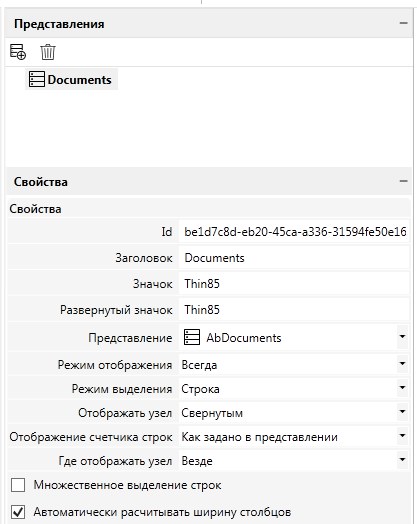Click the Documents list icon in tree

coord(36,79)
